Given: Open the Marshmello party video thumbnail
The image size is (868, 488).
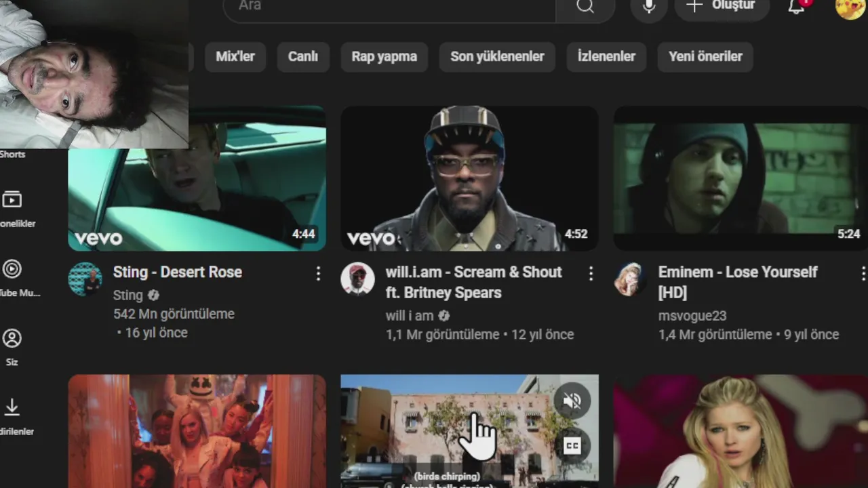Looking at the screenshot, I should click(x=197, y=431).
